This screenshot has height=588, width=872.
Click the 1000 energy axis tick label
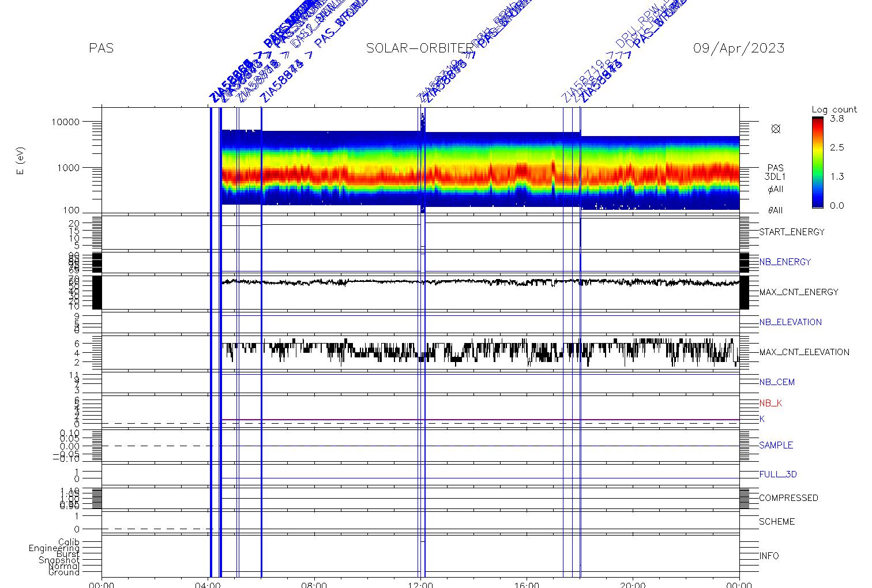tap(68, 168)
